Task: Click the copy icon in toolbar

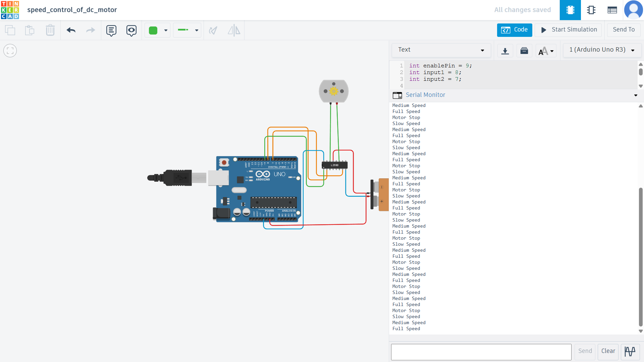Action: [10, 31]
